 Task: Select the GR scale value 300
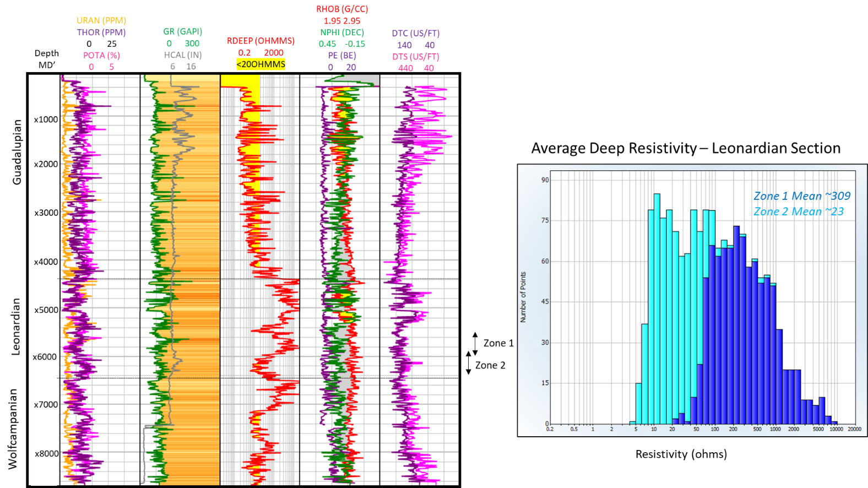[x=192, y=43]
